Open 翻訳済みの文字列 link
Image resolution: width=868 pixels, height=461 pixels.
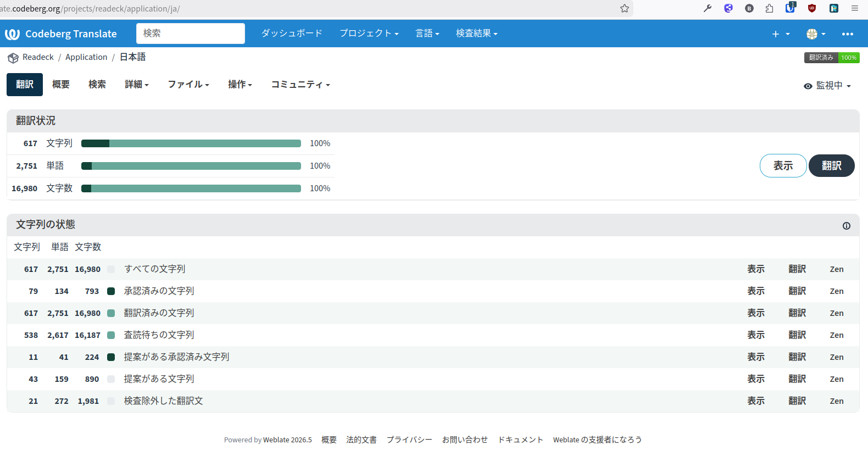(159, 313)
